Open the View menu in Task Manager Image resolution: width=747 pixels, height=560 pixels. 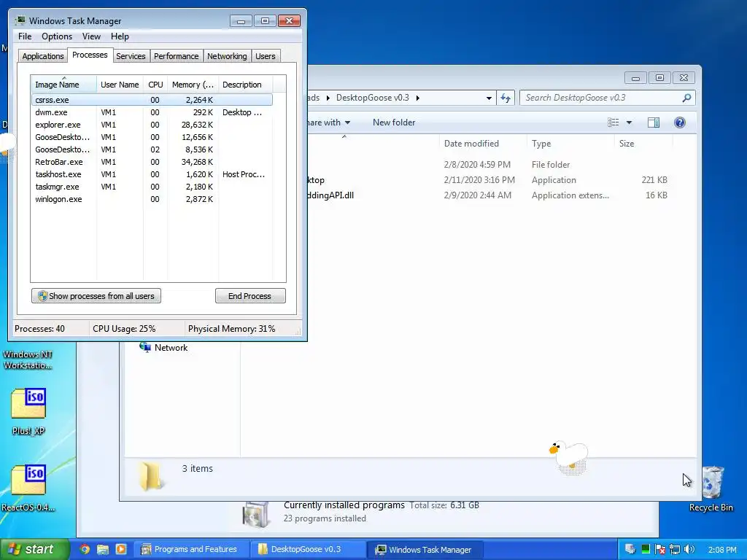pyautogui.click(x=91, y=36)
